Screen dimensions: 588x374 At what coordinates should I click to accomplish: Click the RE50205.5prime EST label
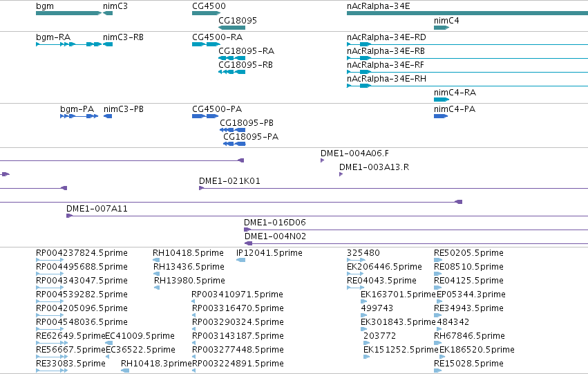coord(468,253)
